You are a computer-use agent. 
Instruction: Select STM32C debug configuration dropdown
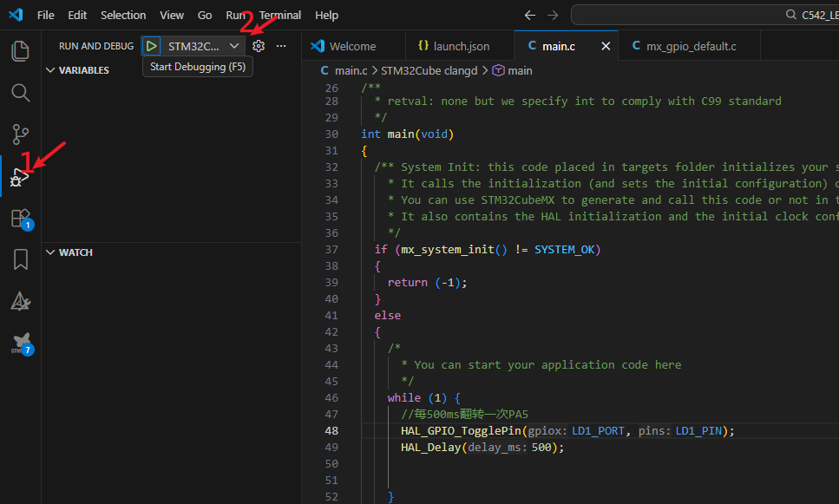point(203,46)
